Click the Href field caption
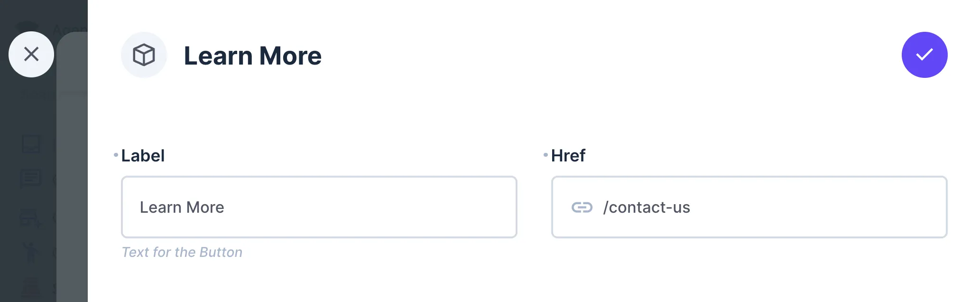980x302 pixels. tap(568, 155)
